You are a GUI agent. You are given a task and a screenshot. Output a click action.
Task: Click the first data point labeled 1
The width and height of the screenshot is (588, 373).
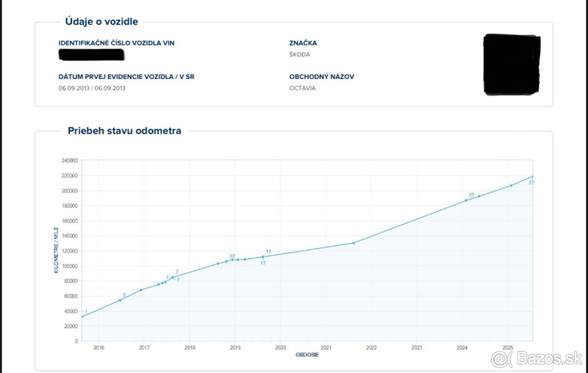tap(82, 317)
